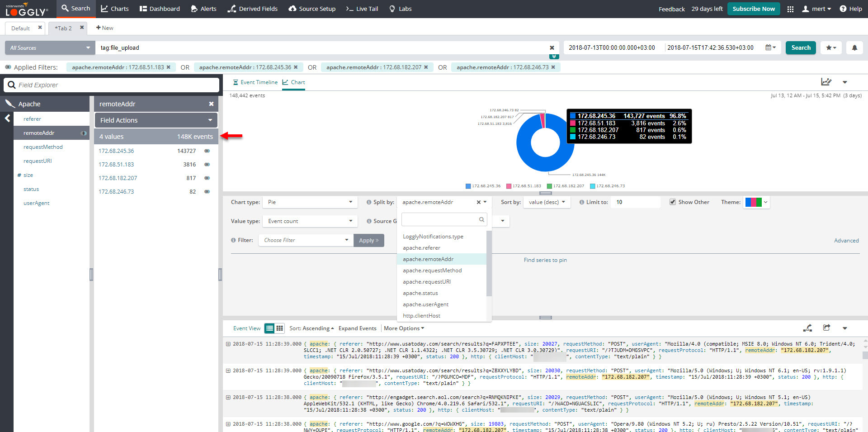Viewport: 868px width, 432px height.
Task: Click search magnifier in Split by dropdown
Action: pyautogui.click(x=481, y=219)
